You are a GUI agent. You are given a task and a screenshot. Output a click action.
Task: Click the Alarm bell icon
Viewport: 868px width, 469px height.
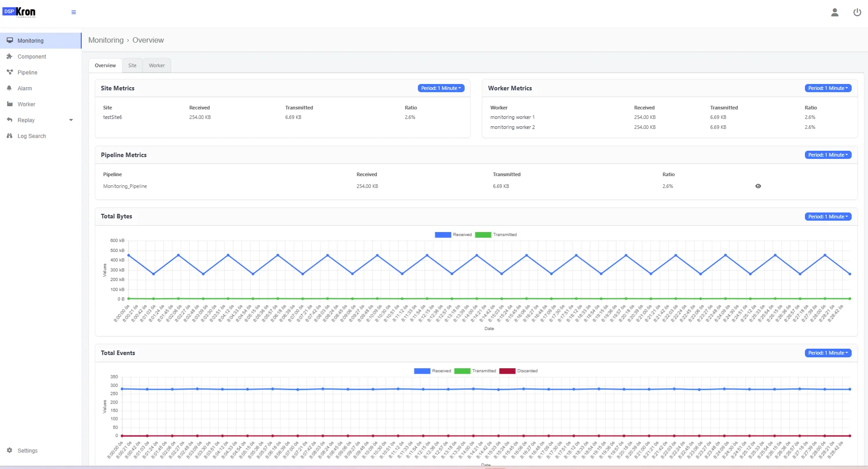[x=10, y=88]
